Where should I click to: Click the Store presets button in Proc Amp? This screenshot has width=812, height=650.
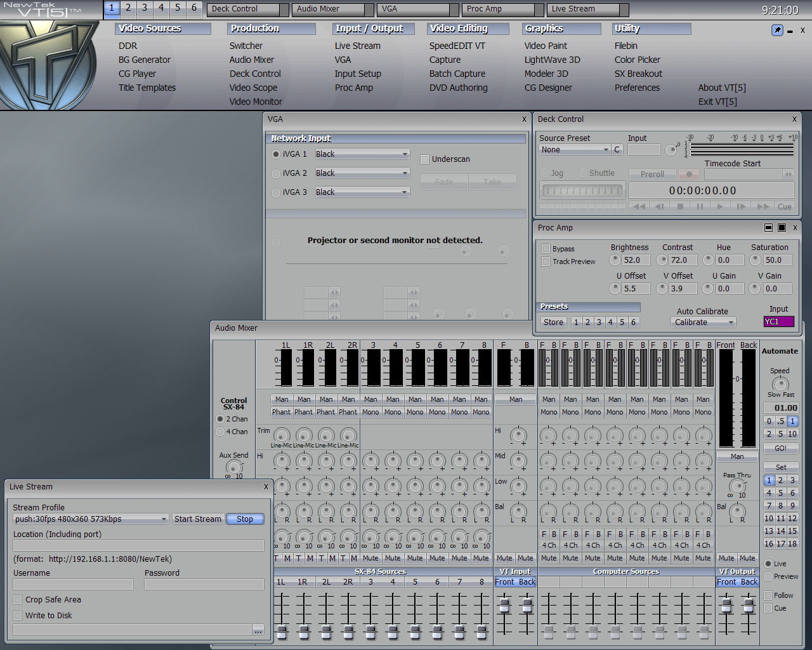[x=553, y=322]
